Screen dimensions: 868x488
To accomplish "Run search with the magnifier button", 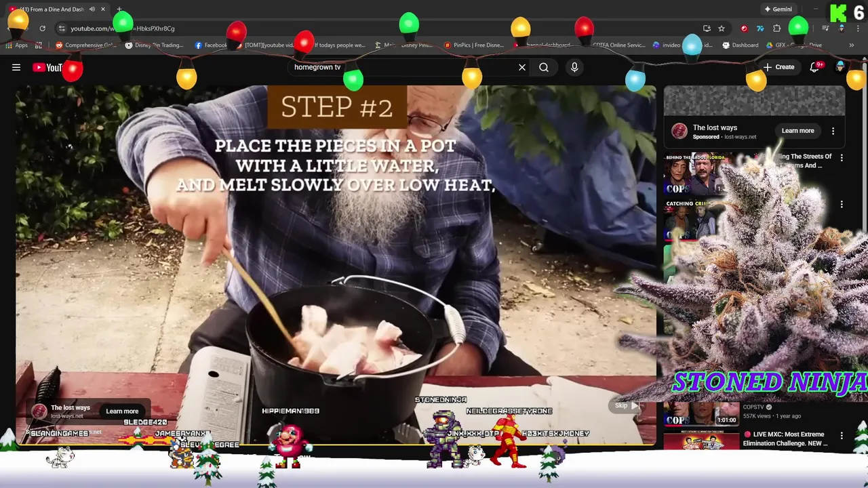I will [544, 67].
